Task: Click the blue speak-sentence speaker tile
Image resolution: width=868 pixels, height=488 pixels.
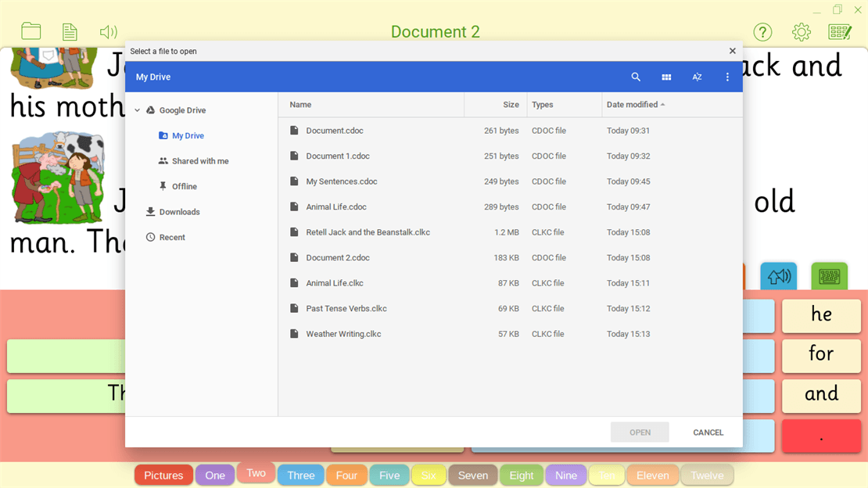Action: point(778,276)
